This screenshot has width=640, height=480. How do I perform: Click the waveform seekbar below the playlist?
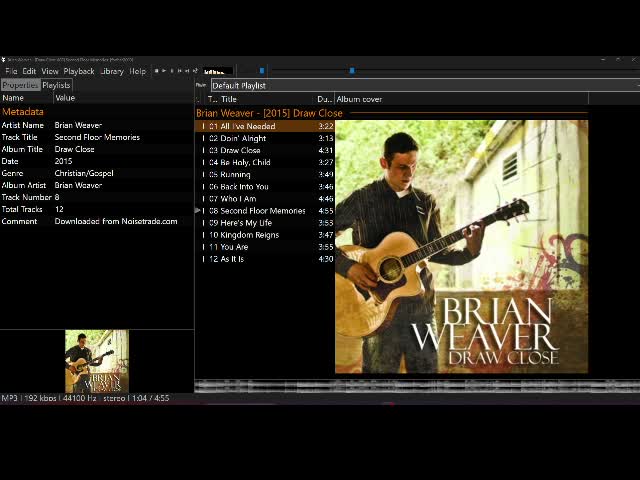(x=417, y=386)
